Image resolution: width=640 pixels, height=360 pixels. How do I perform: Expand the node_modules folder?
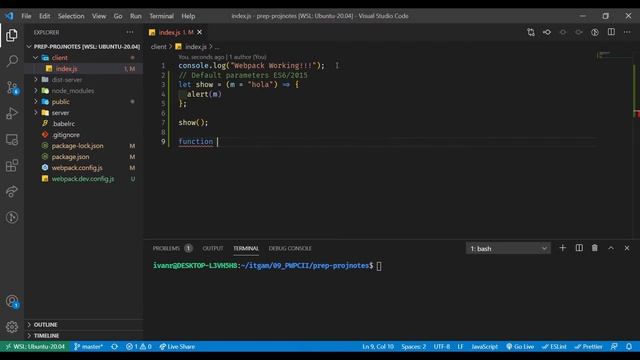83,91
